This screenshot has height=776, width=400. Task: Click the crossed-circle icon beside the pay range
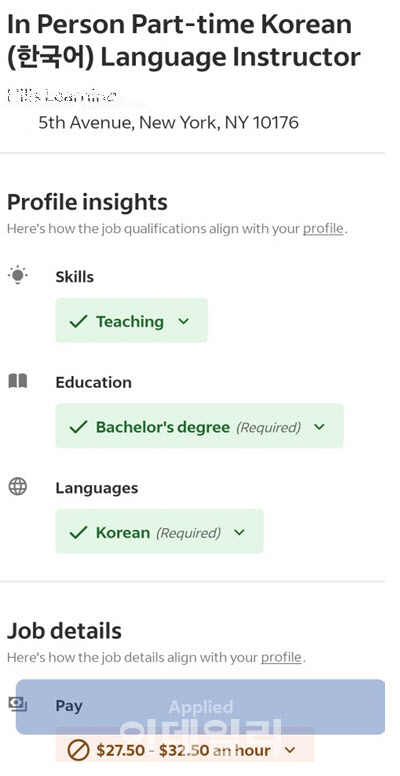pos(78,750)
